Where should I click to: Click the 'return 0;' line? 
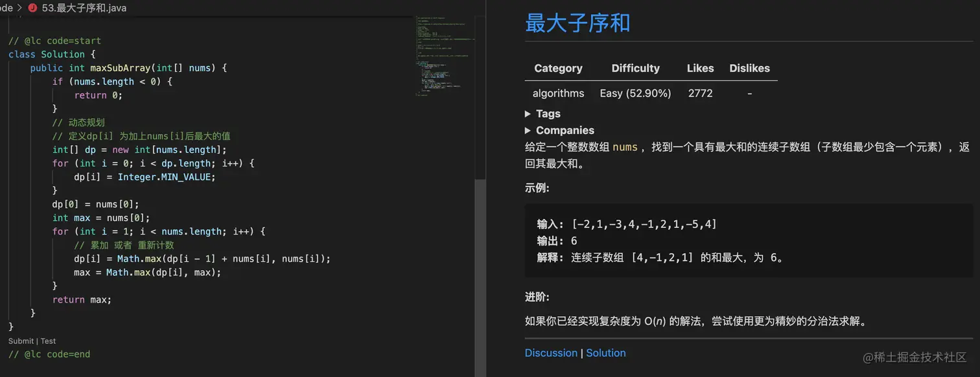(x=98, y=95)
